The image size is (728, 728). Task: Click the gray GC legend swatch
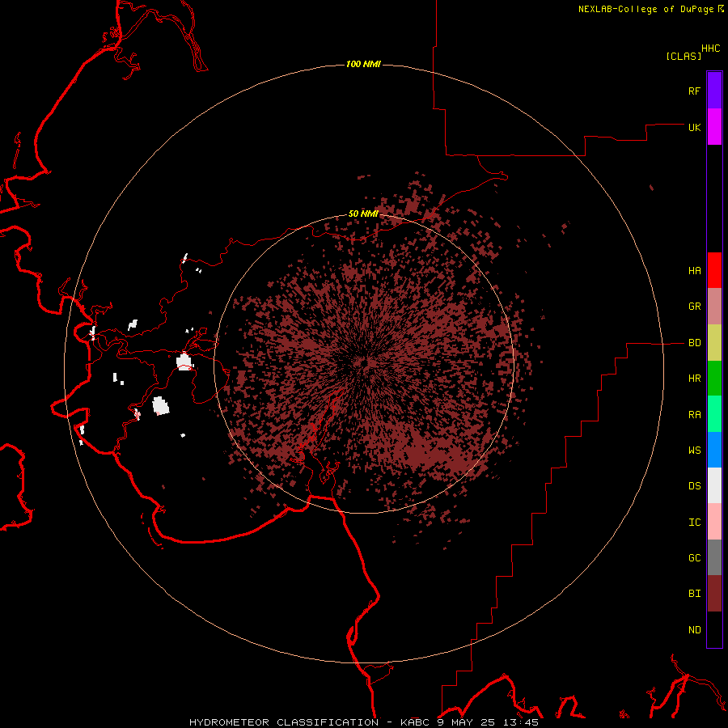point(714,557)
